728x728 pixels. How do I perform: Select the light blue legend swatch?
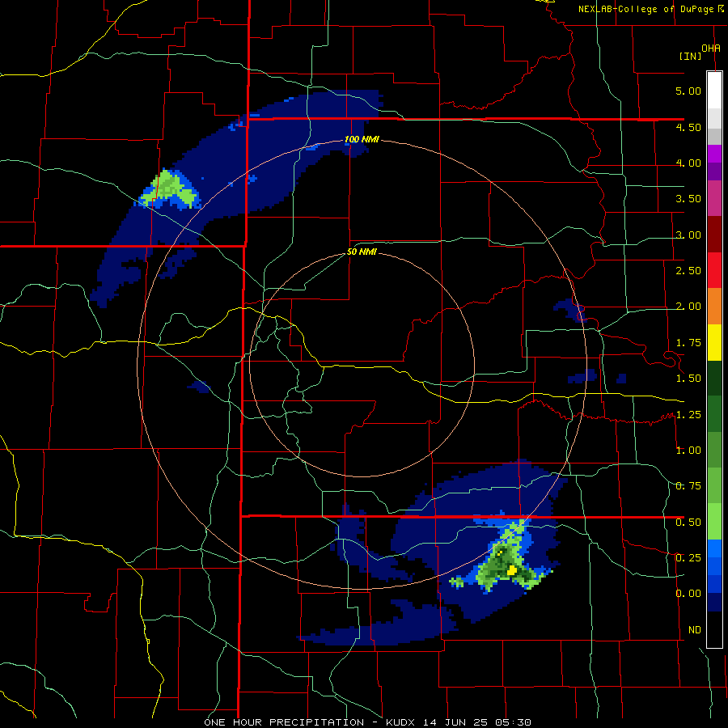(714, 548)
